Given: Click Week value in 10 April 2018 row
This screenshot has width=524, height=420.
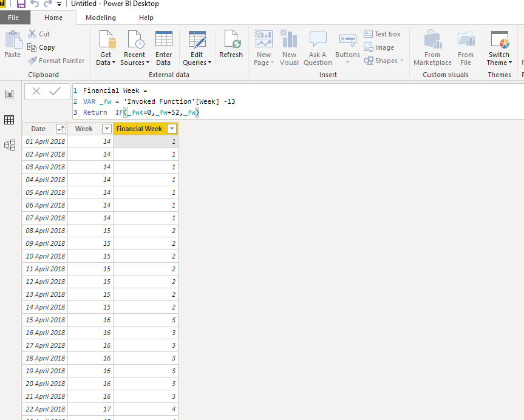Looking at the screenshot, I should coord(90,256).
